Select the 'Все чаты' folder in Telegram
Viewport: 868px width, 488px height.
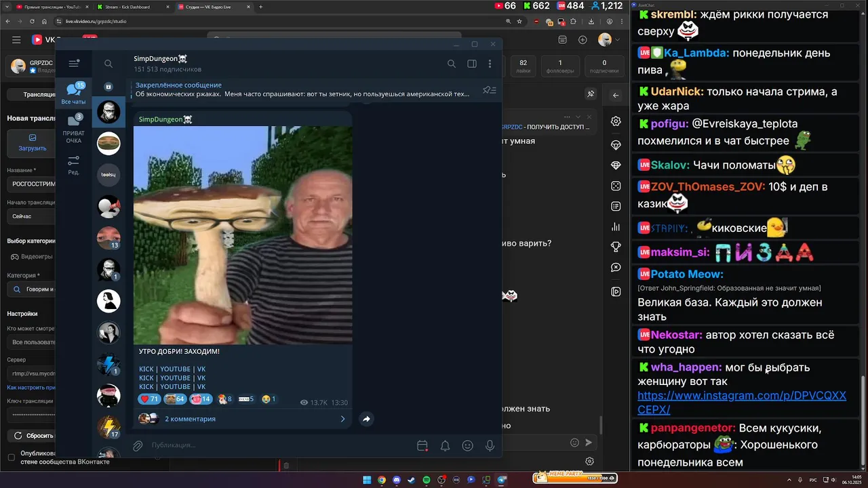[74, 94]
